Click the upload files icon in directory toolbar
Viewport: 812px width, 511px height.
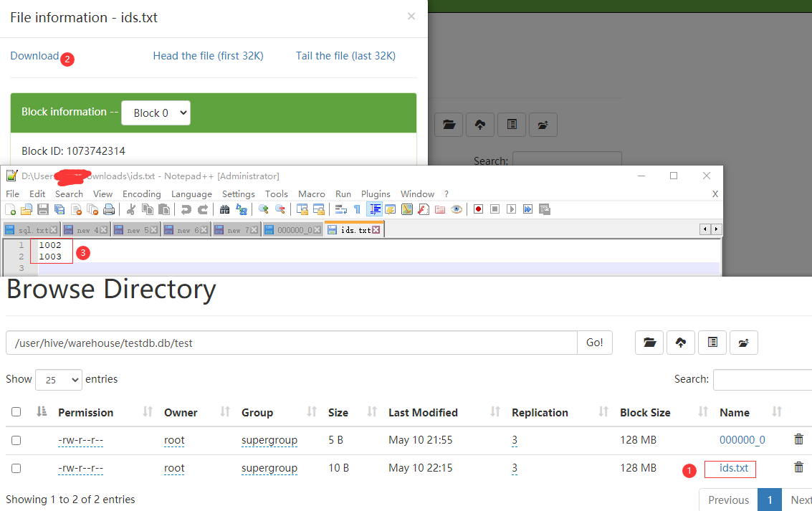click(681, 343)
